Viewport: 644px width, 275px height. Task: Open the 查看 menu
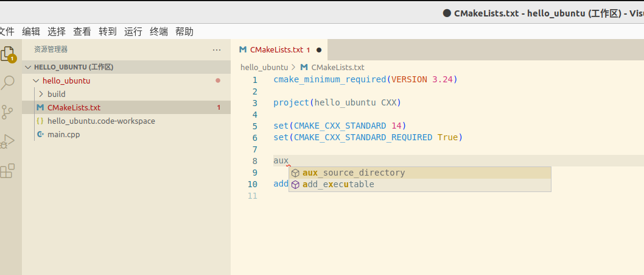(x=82, y=32)
